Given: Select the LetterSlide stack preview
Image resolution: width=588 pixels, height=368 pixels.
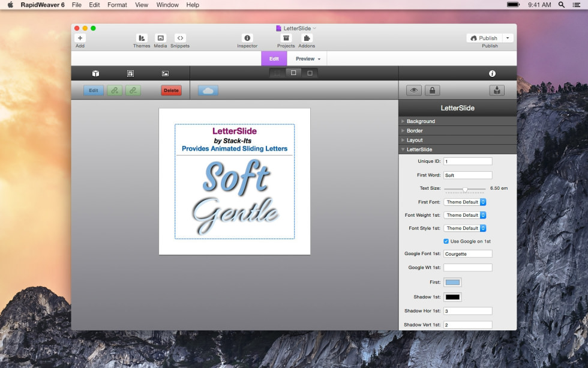Looking at the screenshot, I should [x=235, y=181].
